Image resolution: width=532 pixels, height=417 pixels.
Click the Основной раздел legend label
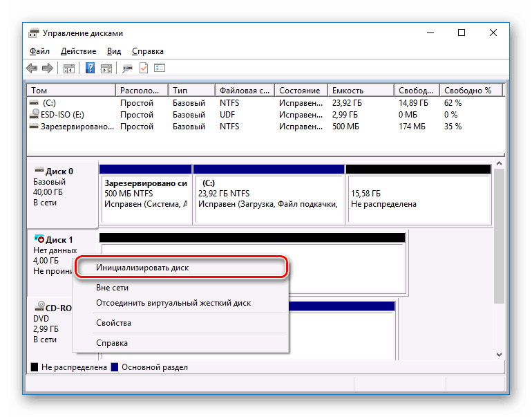[x=155, y=367]
